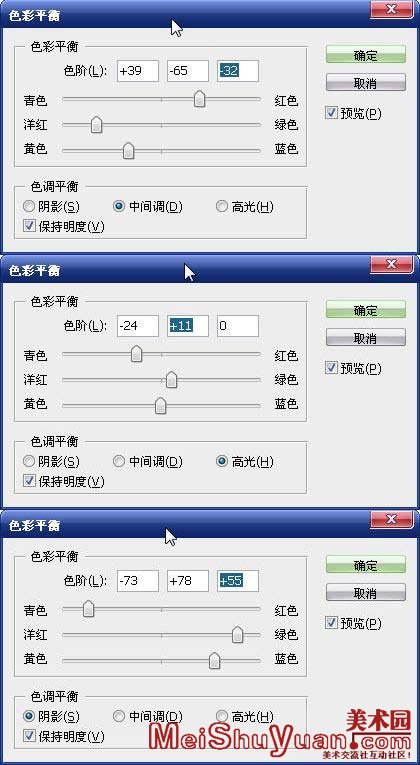Select 阴影 radio in the top dialog
Screen dimensions: 420x765
coord(29,206)
